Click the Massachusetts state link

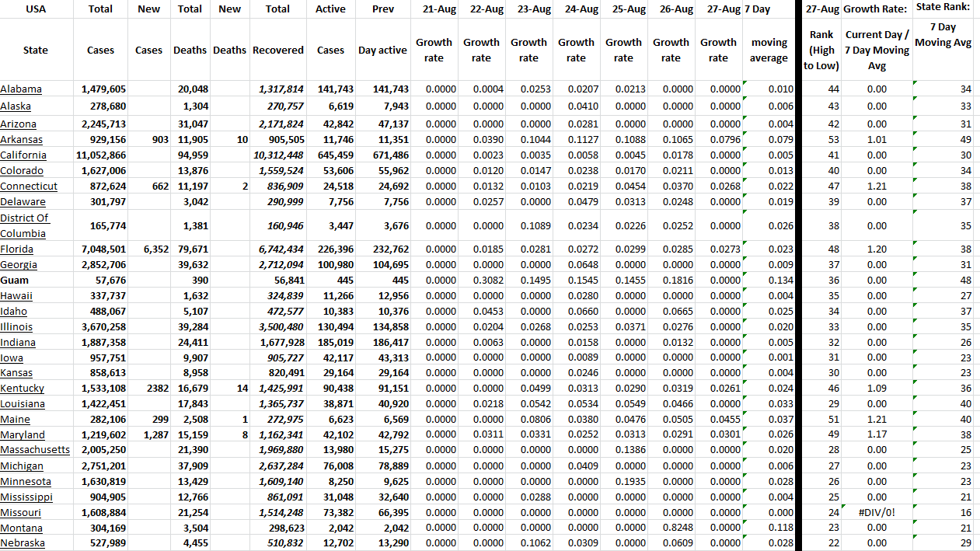[35, 450]
